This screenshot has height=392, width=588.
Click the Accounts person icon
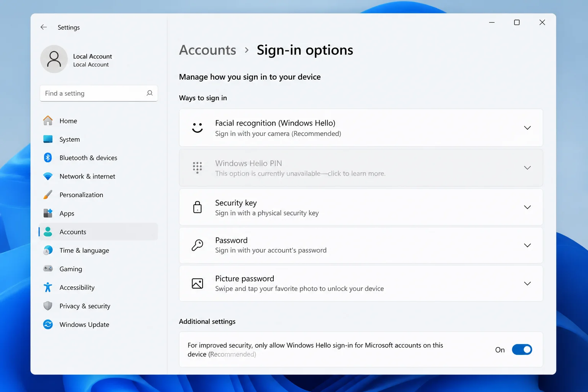(48, 232)
